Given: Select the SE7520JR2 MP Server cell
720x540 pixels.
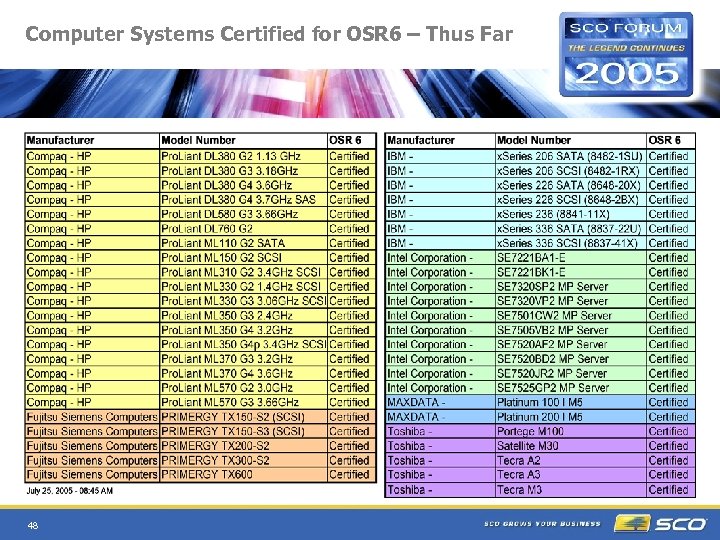Looking at the screenshot, I should coord(571,373).
